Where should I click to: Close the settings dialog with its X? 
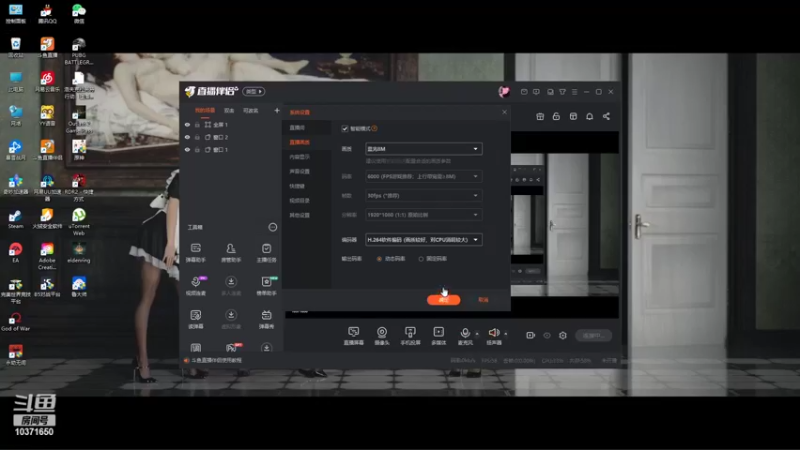click(x=504, y=112)
